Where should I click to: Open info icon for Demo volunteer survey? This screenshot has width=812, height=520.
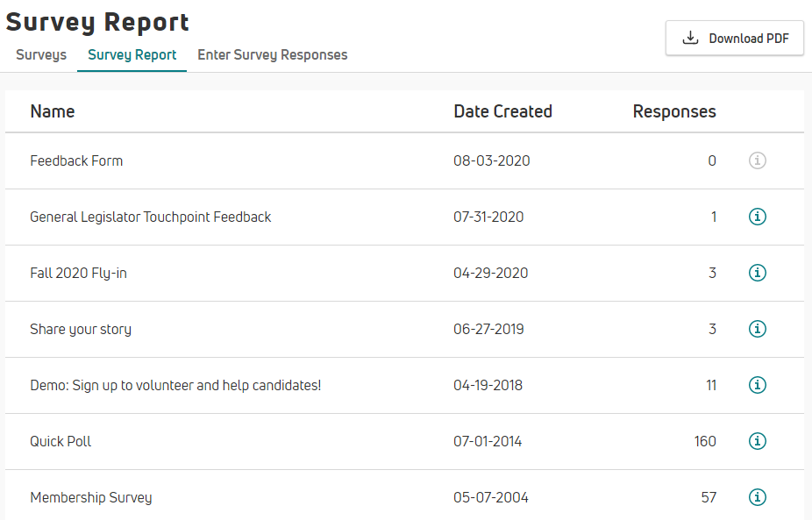pyautogui.click(x=758, y=385)
